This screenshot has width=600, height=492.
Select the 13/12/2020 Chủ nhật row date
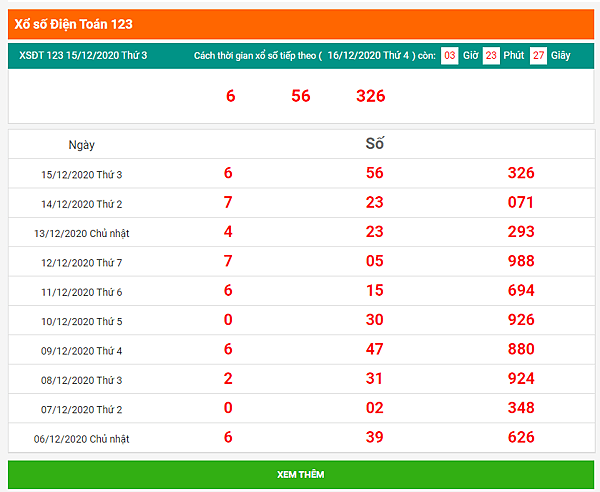pos(82,233)
